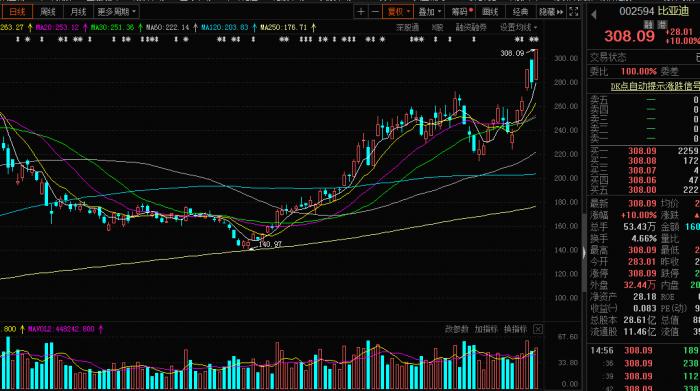Toggle the 筹码 chip distribution view
Screen dimensions: 700x391
tap(461, 12)
